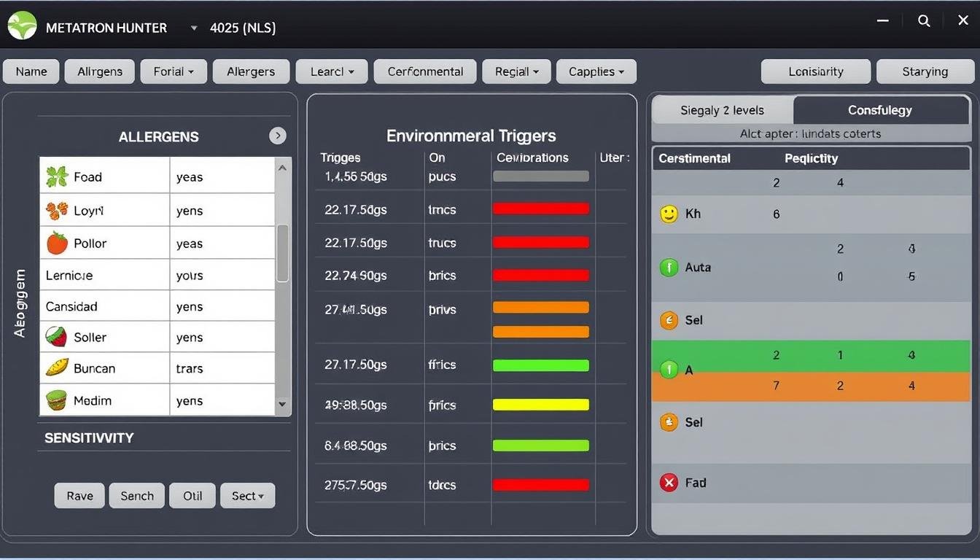The image size is (980, 560).
Task: Expand the Allergens panel arrow button
Action: pos(278,136)
